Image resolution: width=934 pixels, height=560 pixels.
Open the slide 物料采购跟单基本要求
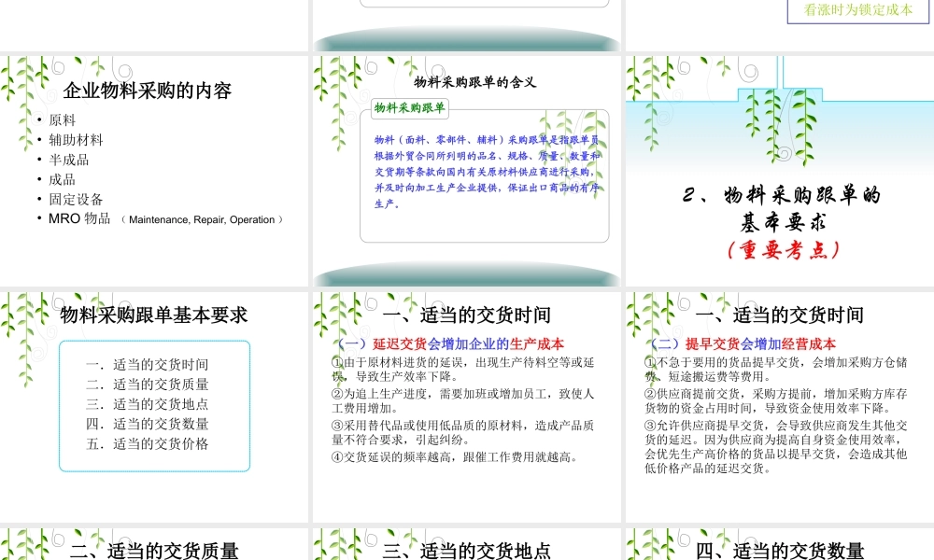pyautogui.click(x=154, y=315)
